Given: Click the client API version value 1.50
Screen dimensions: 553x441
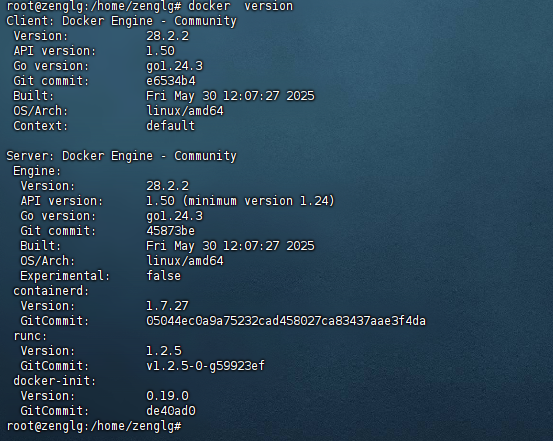Looking at the screenshot, I should [160, 51].
